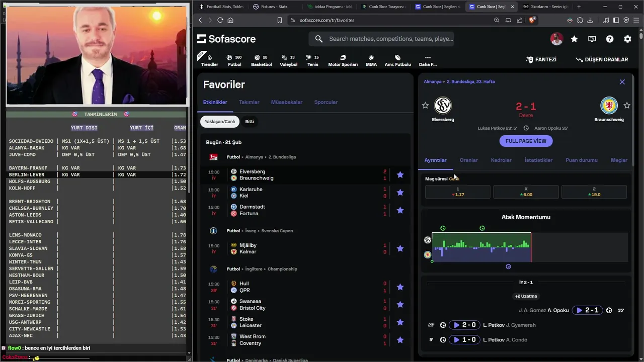Open the browser downloads icon
Viewport: 644px width, 362px height.
click(x=590, y=20)
